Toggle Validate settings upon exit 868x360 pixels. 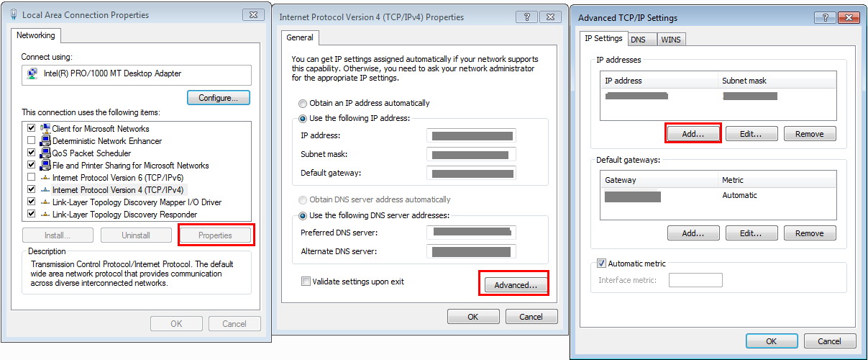(306, 282)
